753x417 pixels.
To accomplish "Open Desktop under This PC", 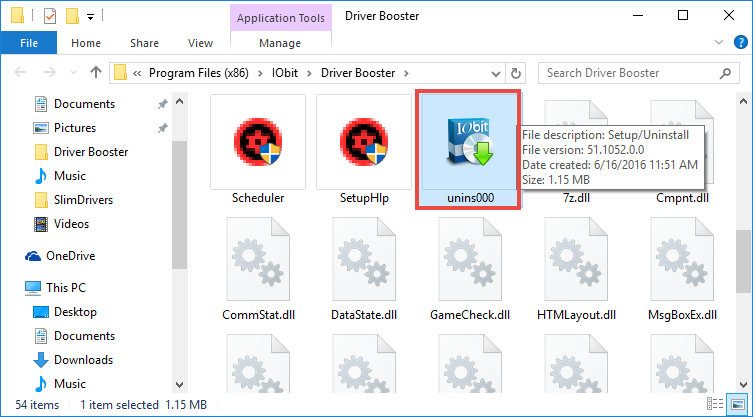I will 64,312.
